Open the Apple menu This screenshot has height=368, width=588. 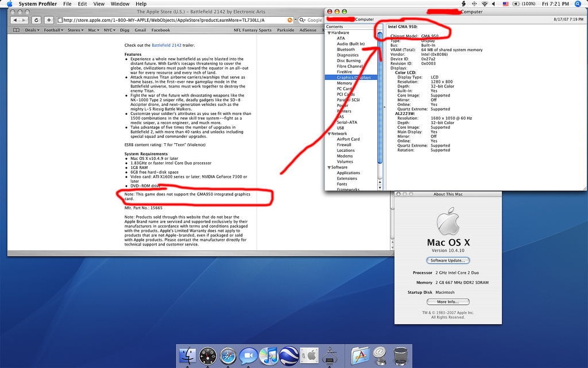click(9, 4)
